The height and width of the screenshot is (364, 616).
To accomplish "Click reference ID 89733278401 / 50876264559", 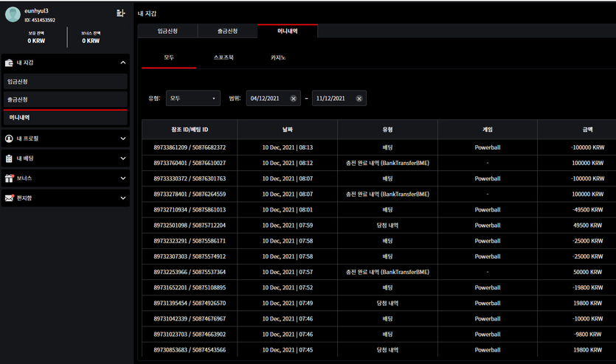I will pyautogui.click(x=190, y=195).
